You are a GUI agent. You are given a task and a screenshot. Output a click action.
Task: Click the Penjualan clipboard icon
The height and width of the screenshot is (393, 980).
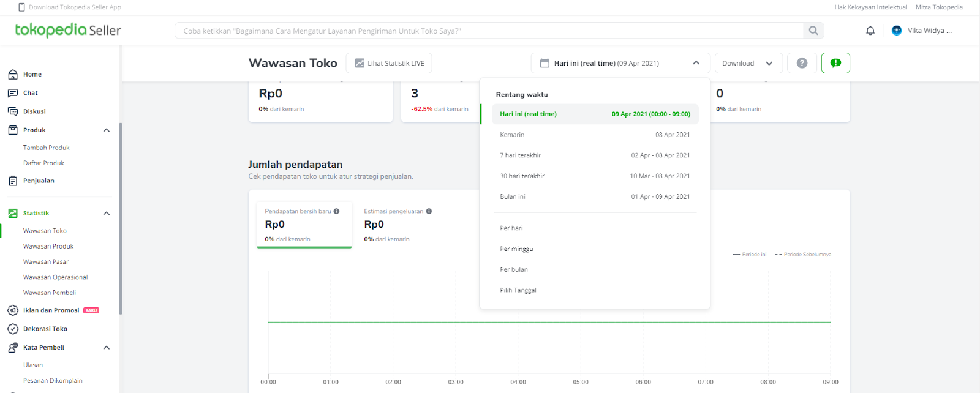(x=13, y=181)
